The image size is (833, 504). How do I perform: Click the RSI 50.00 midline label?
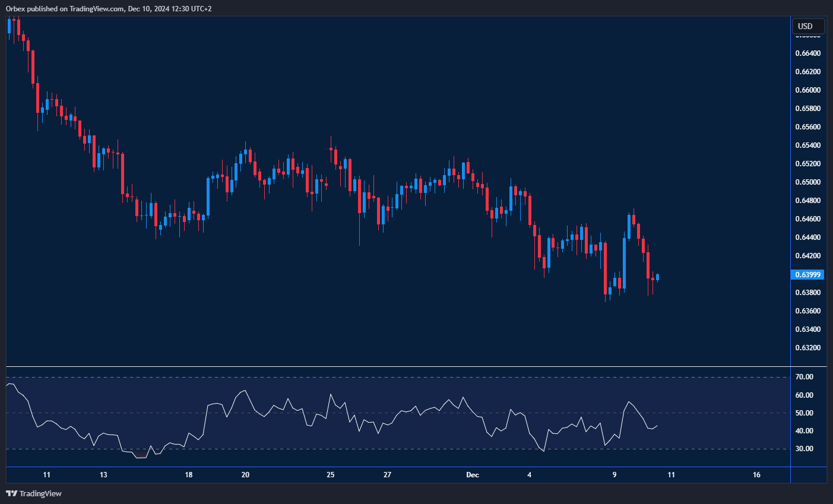(805, 413)
